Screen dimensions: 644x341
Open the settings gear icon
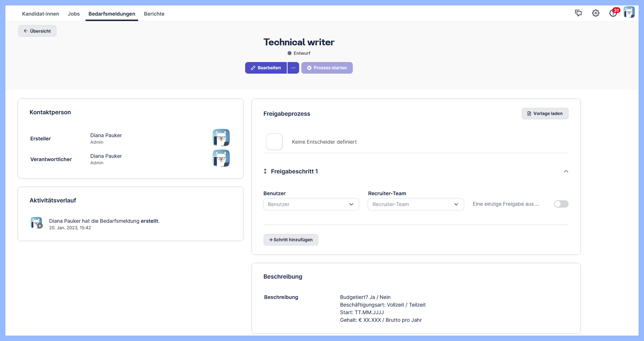tap(596, 13)
